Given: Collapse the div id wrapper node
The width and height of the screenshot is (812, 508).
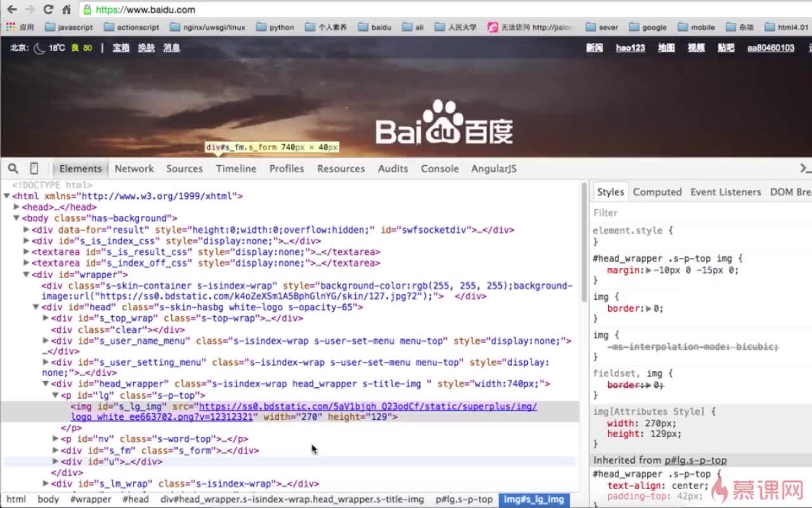Looking at the screenshot, I should pyautogui.click(x=27, y=274).
